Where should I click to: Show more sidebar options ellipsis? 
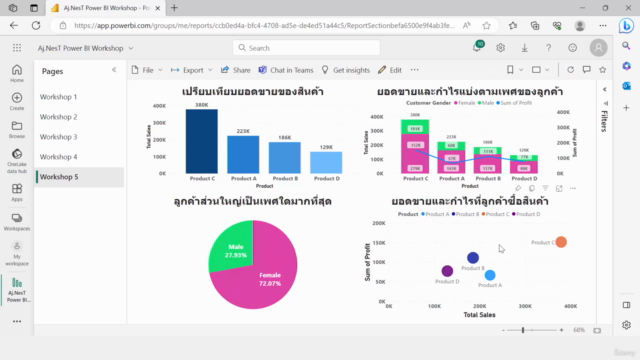pos(17,322)
